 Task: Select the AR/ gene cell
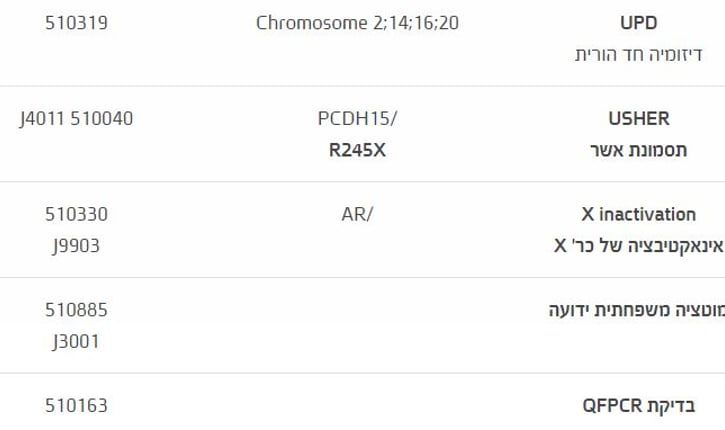357,214
